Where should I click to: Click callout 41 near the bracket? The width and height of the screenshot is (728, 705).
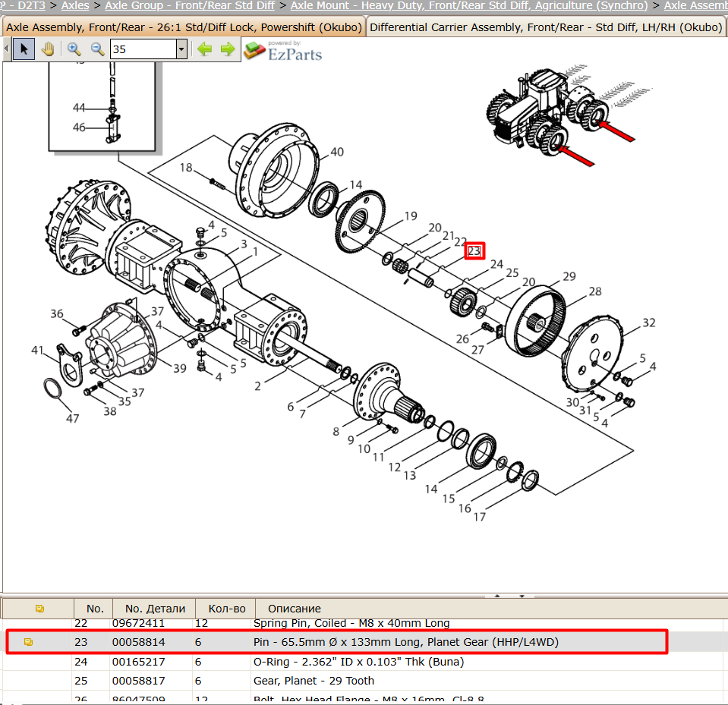[37, 350]
